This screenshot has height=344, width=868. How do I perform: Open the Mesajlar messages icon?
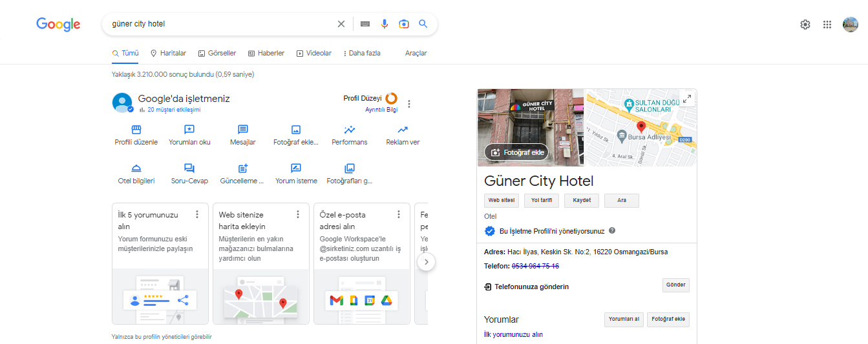[243, 130]
